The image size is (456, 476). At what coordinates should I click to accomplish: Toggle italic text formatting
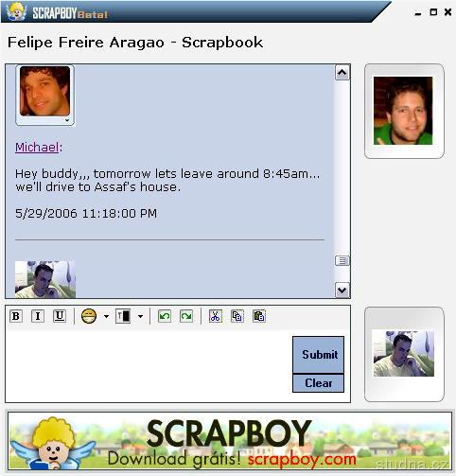coord(38,316)
